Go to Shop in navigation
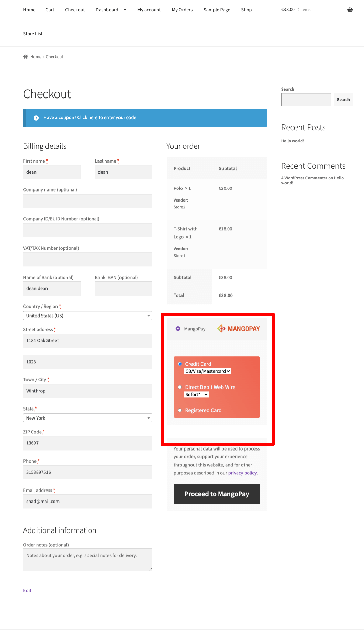Viewport: 364px width, 630px height. pos(247,10)
